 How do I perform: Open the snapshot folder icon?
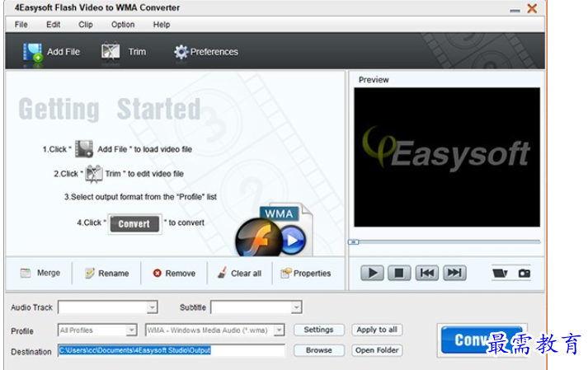[500, 274]
